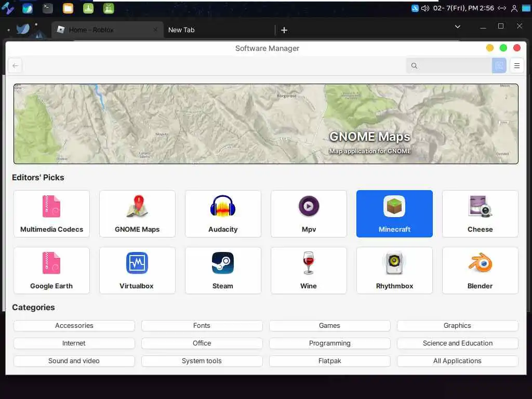Click the green download icon in panel

click(88, 8)
